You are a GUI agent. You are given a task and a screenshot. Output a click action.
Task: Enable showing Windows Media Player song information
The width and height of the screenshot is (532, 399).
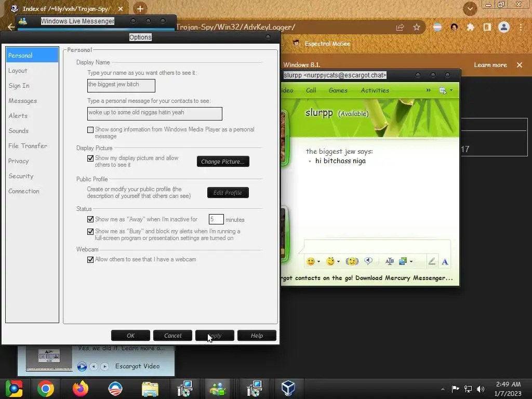coord(90,129)
